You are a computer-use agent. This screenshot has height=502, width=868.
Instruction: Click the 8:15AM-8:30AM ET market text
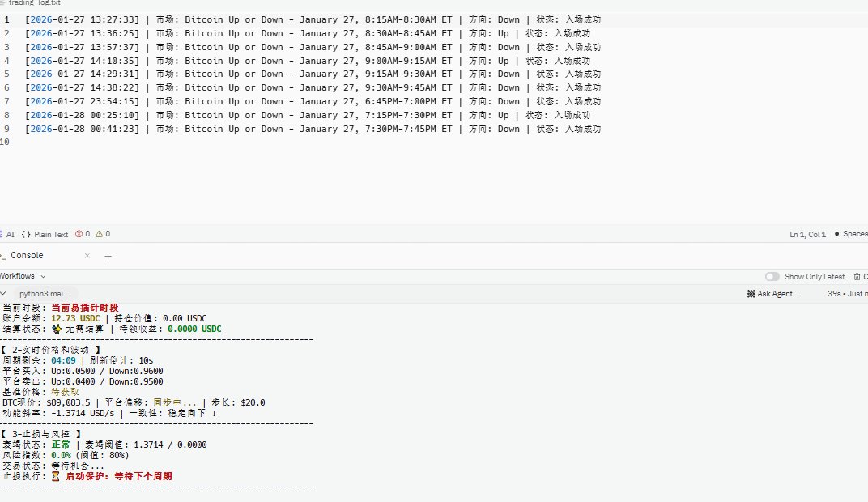pos(409,20)
